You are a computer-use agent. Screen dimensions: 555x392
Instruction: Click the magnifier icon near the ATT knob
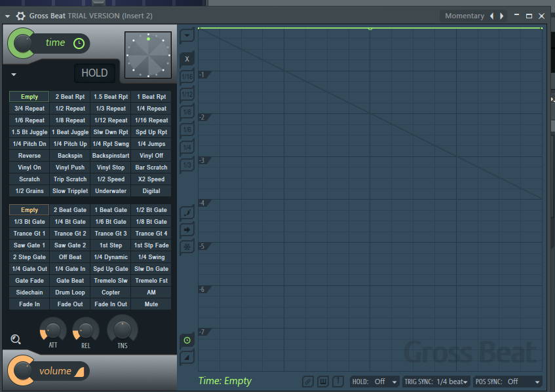coord(16,340)
